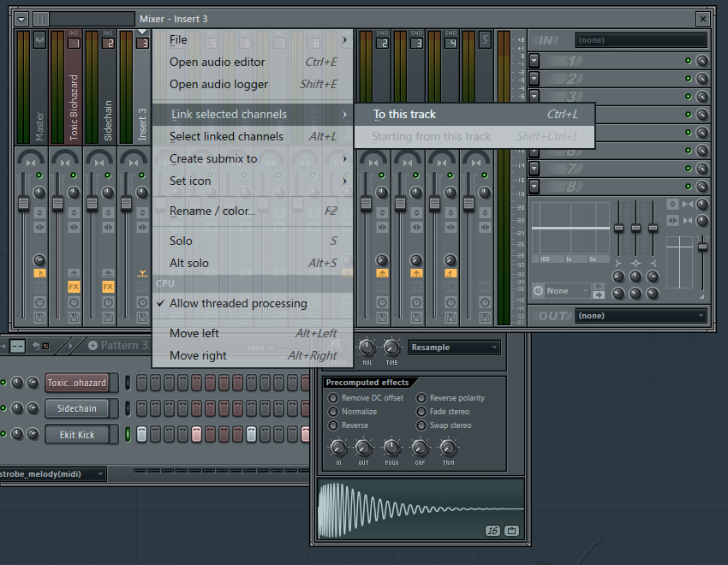The height and width of the screenshot is (565, 728).
Task: Mute the Master track via its green LED
Action: click(x=39, y=175)
